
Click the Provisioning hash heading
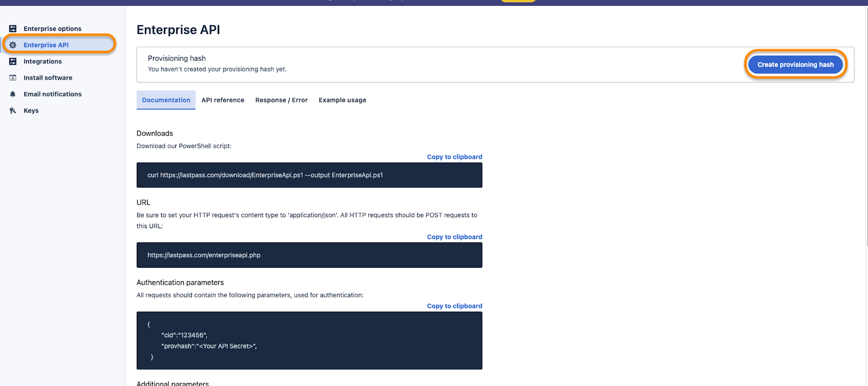point(177,58)
